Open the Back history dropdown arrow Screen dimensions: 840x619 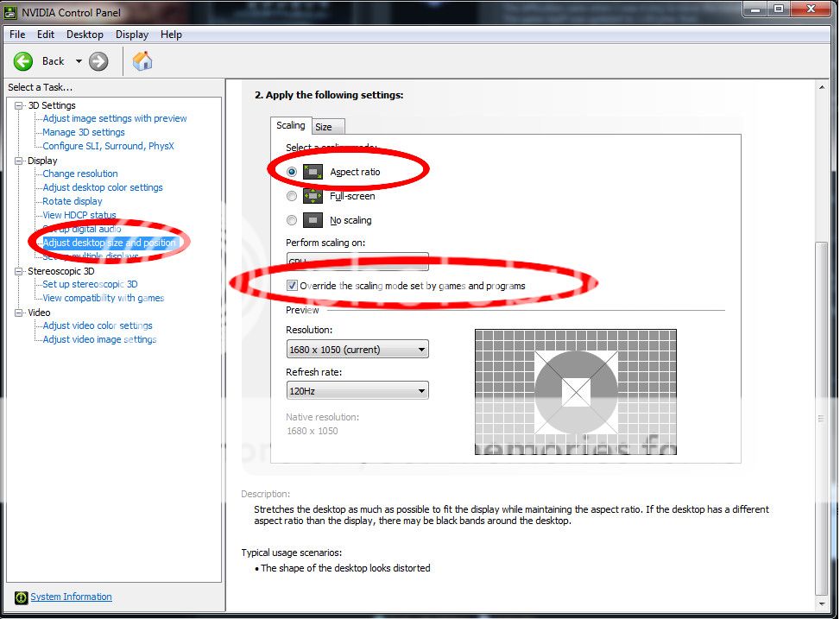[x=79, y=61]
